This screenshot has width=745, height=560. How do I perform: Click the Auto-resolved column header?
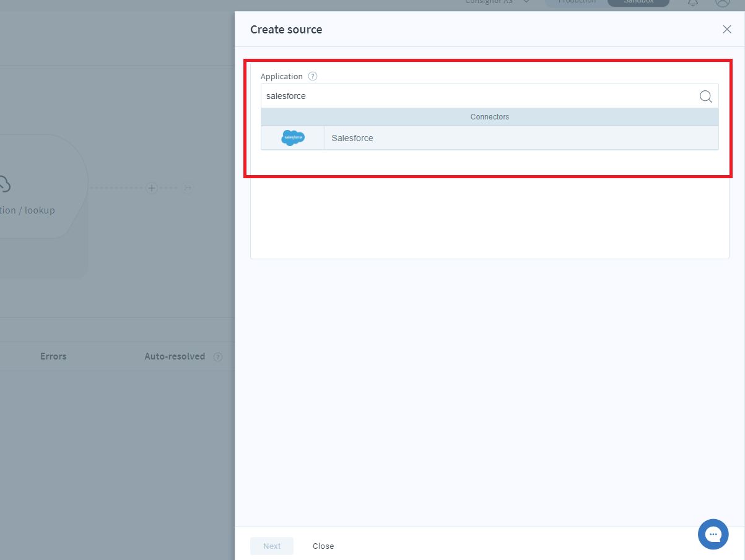click(x=175, y=356)
